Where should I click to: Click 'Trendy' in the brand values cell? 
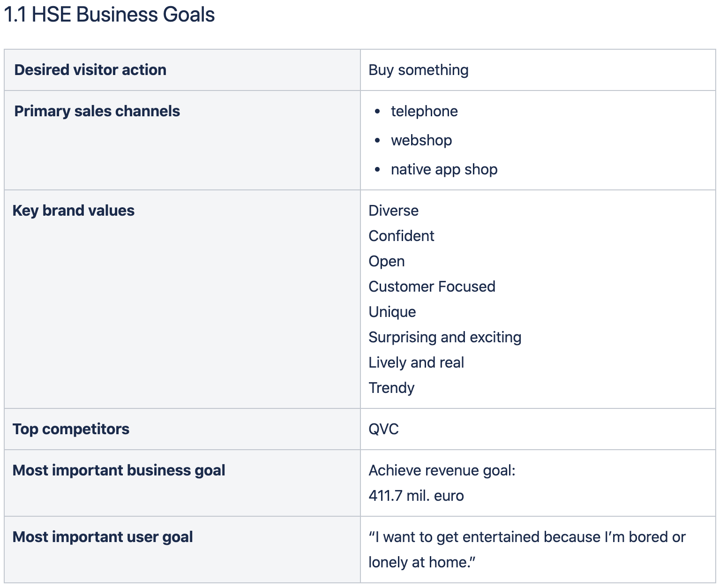391,388
